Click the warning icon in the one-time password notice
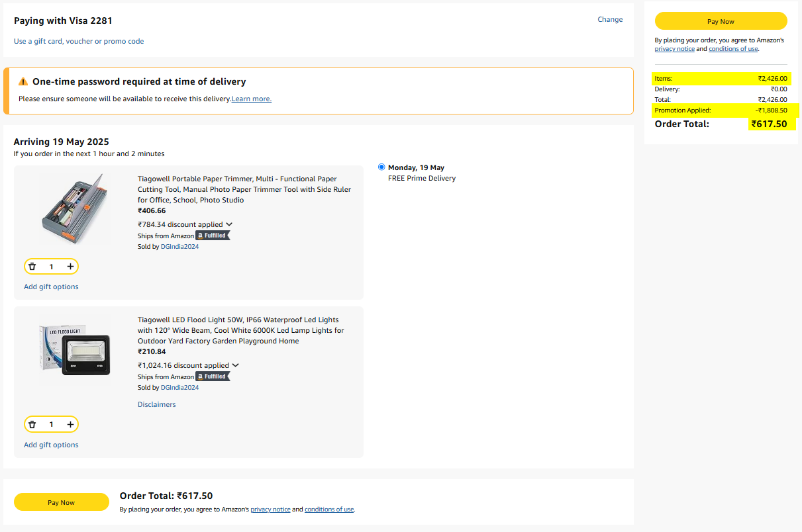 click(23, 82)
